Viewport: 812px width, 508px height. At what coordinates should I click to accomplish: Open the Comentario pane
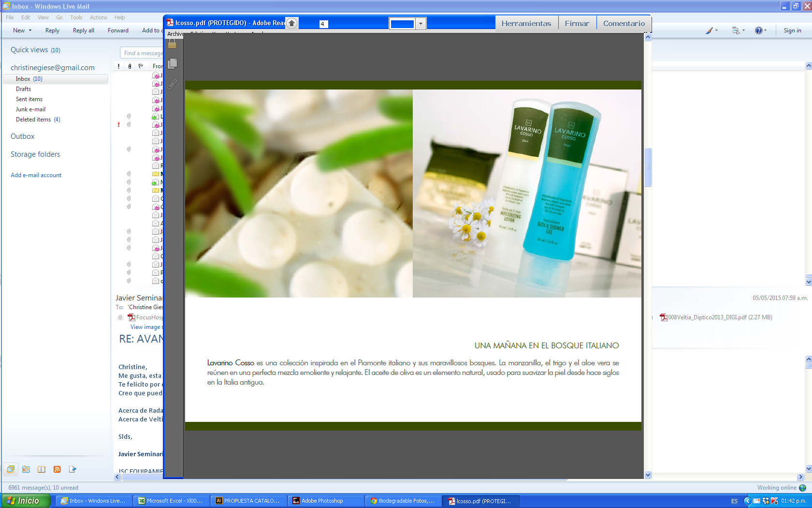click(624, 23)
